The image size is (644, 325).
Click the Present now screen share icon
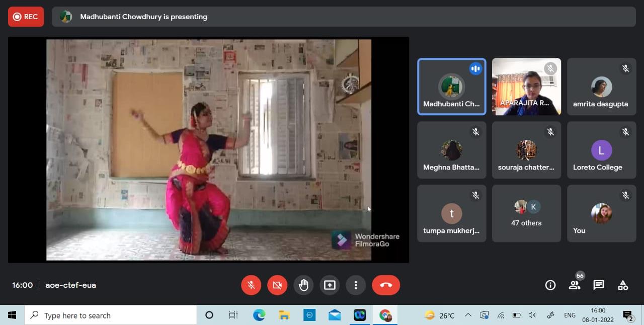tap(330, 285)
